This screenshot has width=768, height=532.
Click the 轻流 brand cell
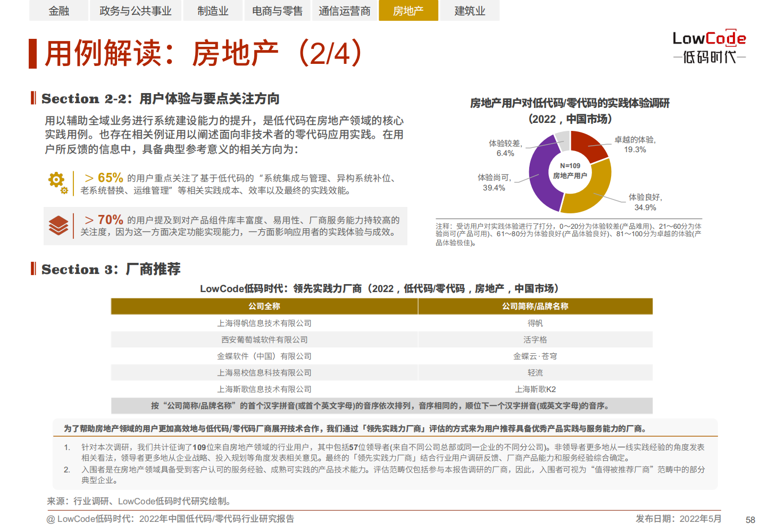coord(535,372)
